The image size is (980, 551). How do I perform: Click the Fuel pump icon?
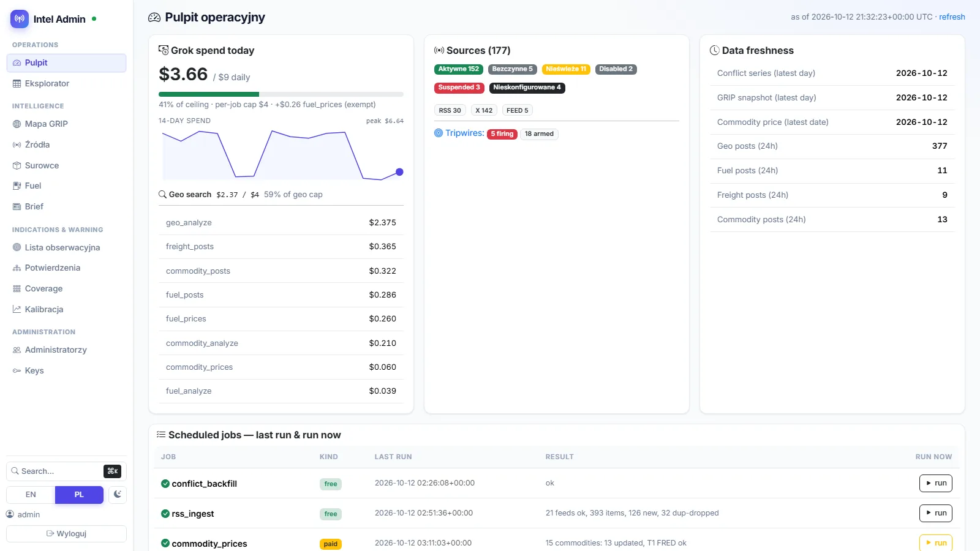click(17, 186)
